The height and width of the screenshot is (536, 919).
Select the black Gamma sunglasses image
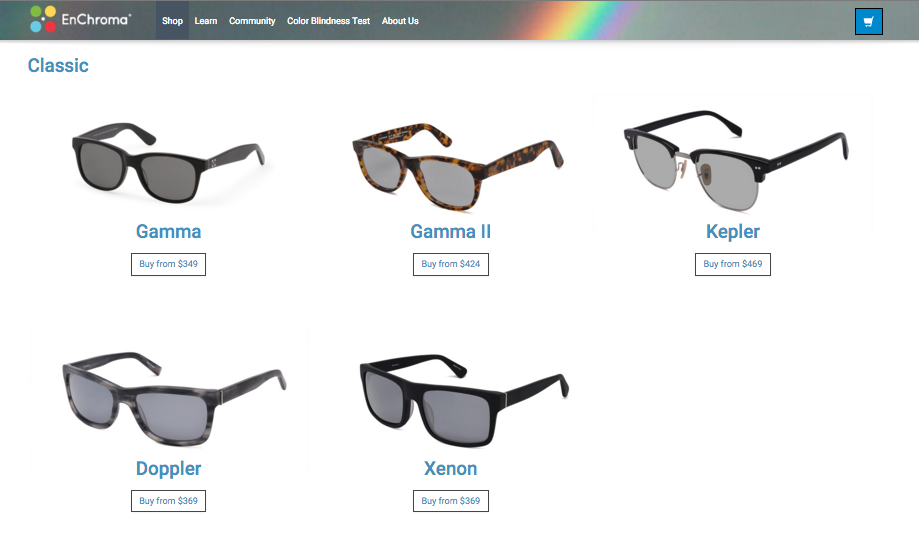click(x=169, y=163)
